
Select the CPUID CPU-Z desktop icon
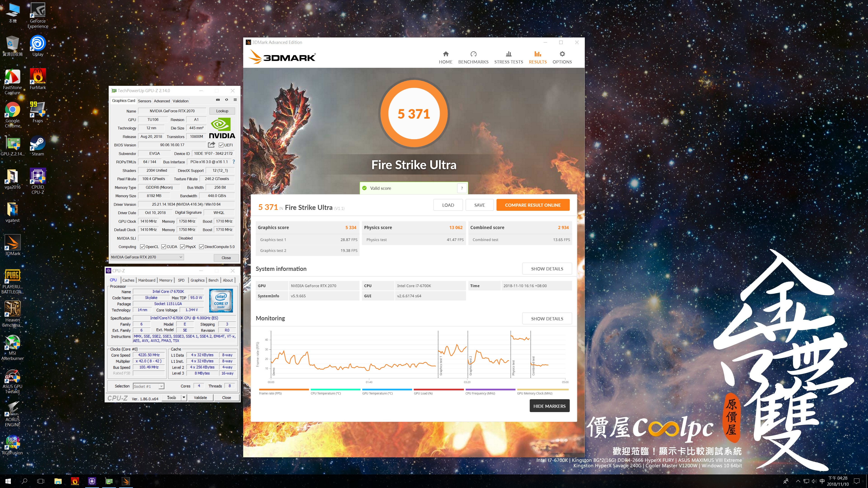coord(38,181)
